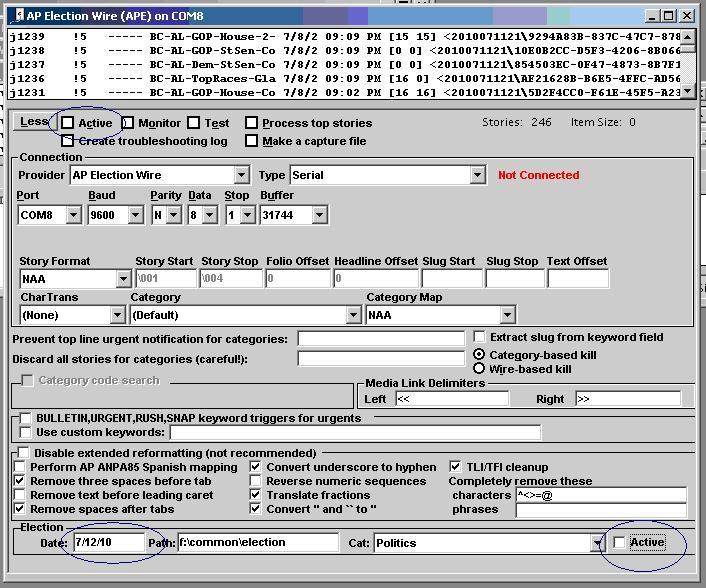This screenshot has height=588, width=706.
Task: Click the Election Date field
Action: coord(109,542)
